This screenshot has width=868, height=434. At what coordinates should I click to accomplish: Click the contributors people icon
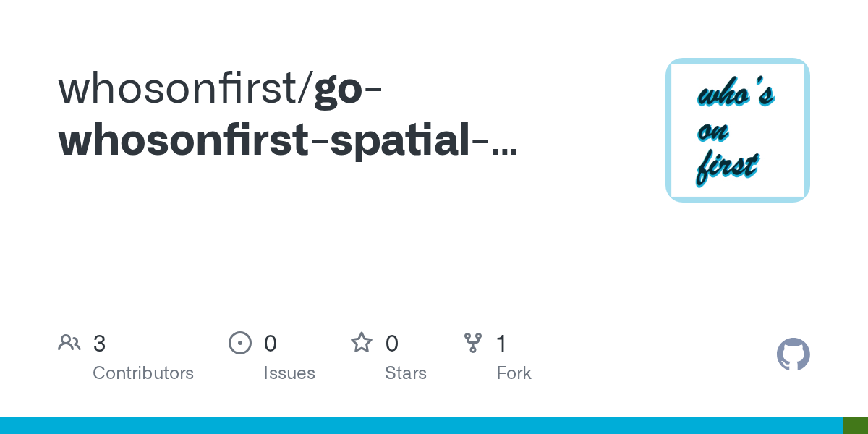(69, 342)
